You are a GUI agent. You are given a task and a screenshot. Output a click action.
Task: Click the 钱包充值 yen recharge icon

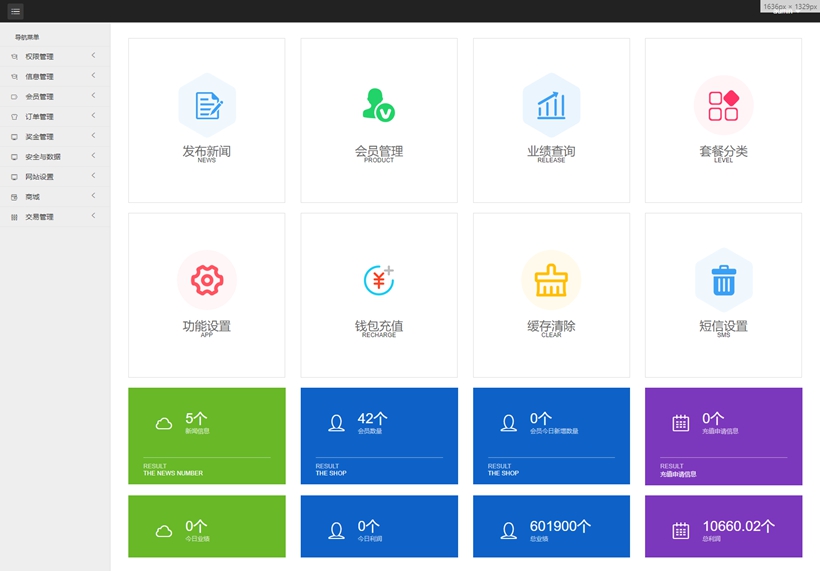point(378,280)
